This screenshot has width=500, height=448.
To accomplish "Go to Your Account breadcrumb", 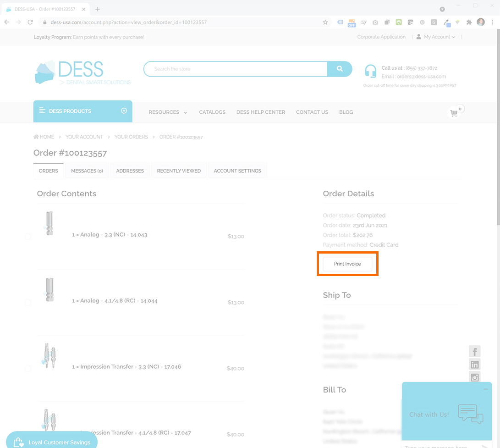I will pyautogui.click(x=84, y=137).
